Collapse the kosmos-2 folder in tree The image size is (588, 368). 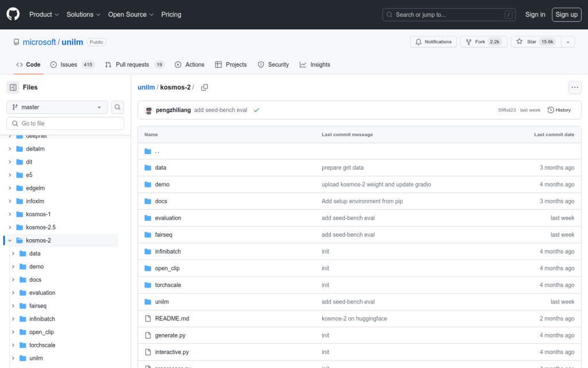click(10, 240)
